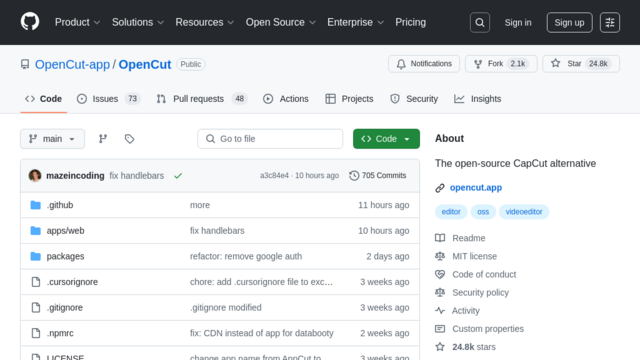Open the a3c84e4 commit hash

(x=274, y=176)
